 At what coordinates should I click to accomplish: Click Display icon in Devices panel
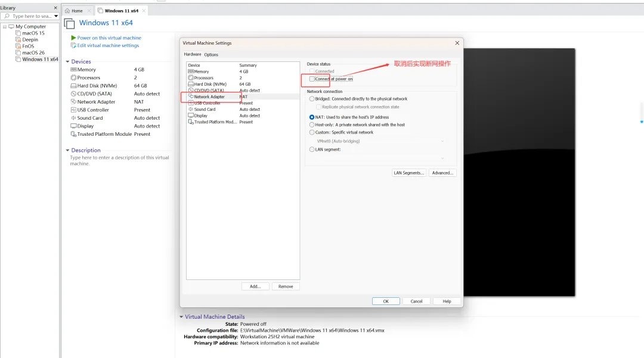pos(73,126)
